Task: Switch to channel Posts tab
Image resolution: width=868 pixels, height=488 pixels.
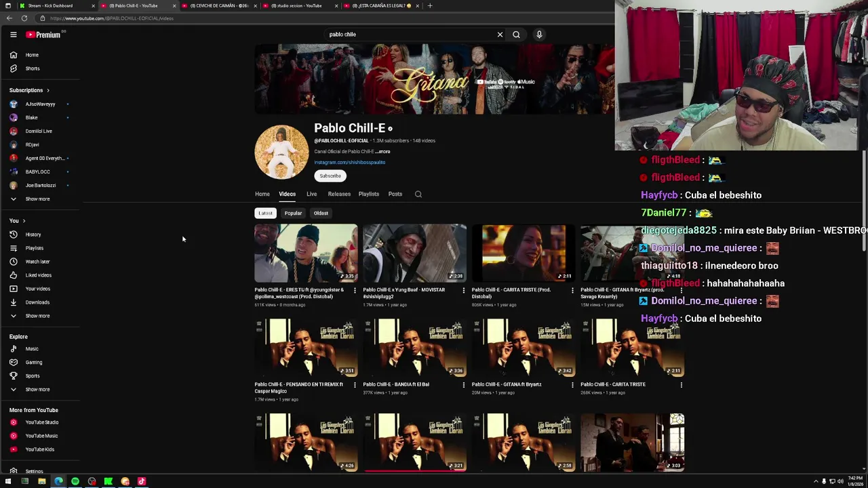Action: 395,195
